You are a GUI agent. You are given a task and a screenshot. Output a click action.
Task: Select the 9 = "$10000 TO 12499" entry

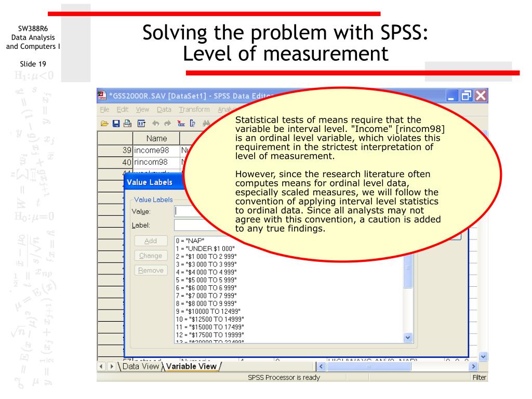tap(208, 311)
